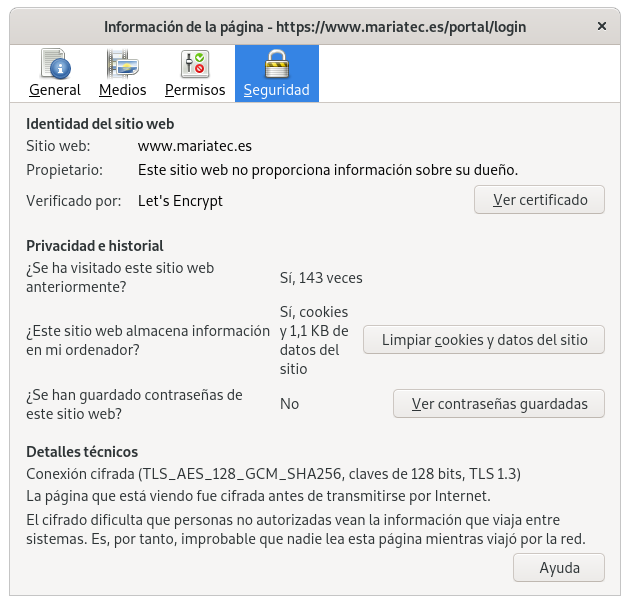Select the Seguridad tab label
Image resolution: width=630 pixels, height=605 pixels.
click(x=276, y=90)
